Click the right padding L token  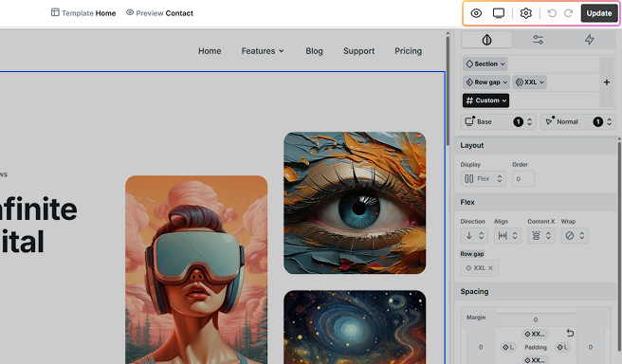click(x=562, y=347)
